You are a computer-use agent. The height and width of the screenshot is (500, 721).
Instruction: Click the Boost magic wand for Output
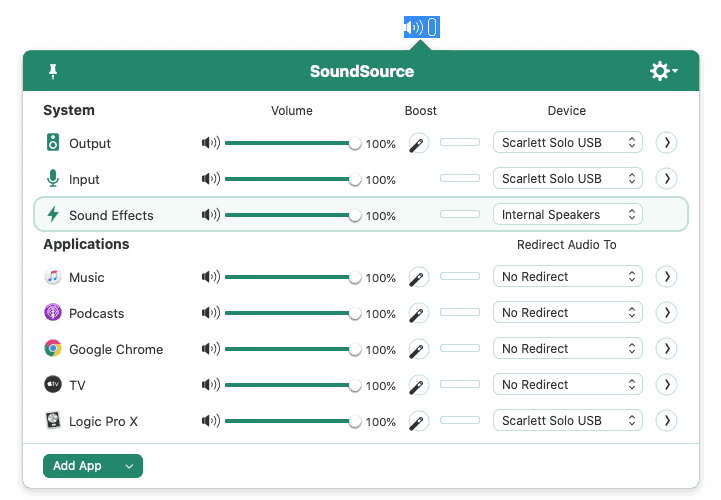tap(419, 143)
